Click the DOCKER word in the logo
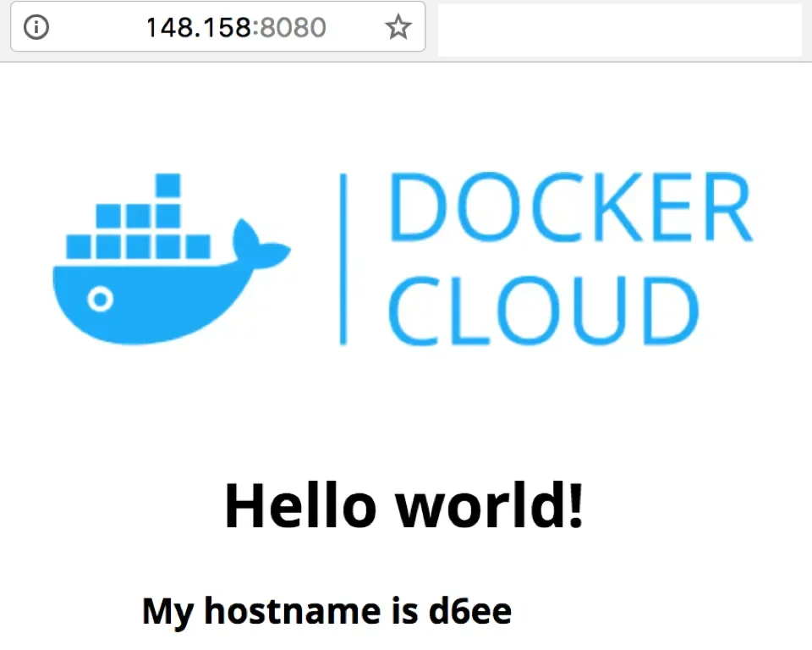Viewport: 812px width, 650px height. click(x=569, y=207)
